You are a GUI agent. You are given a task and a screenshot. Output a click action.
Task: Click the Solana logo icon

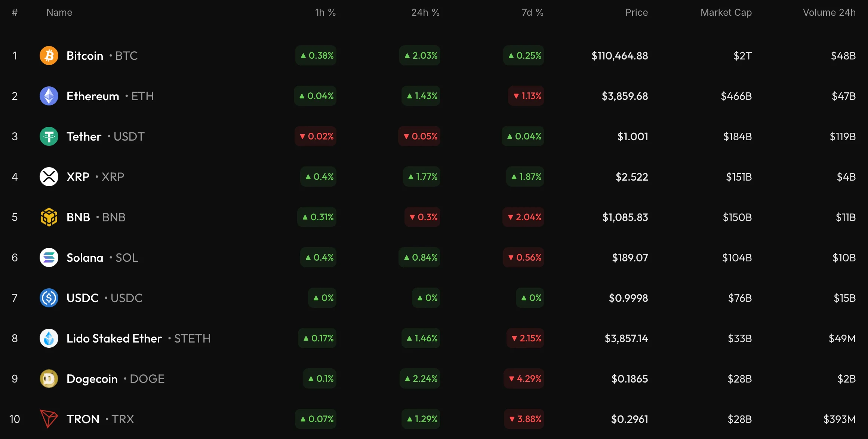(49, 258)
